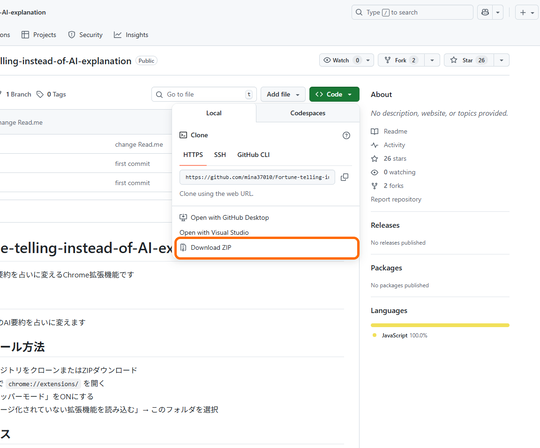Click the yellow language bar
Screen dimensions: 540x448
tap(440, 325)
